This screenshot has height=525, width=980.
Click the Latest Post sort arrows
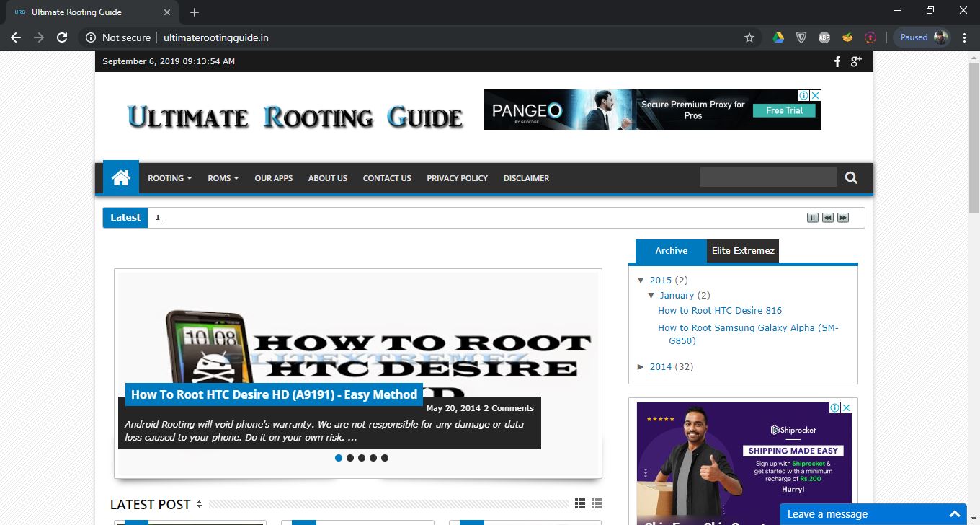click(x=199, y=504)
